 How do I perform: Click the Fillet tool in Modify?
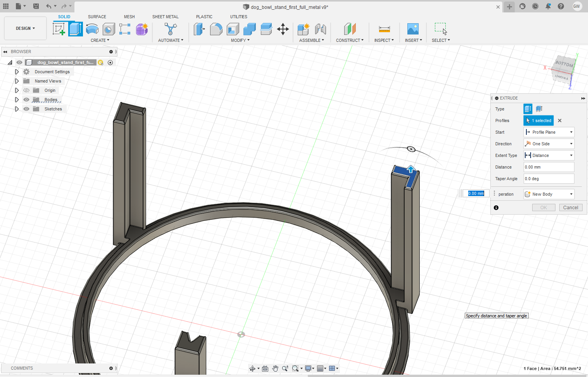[216, 29]
